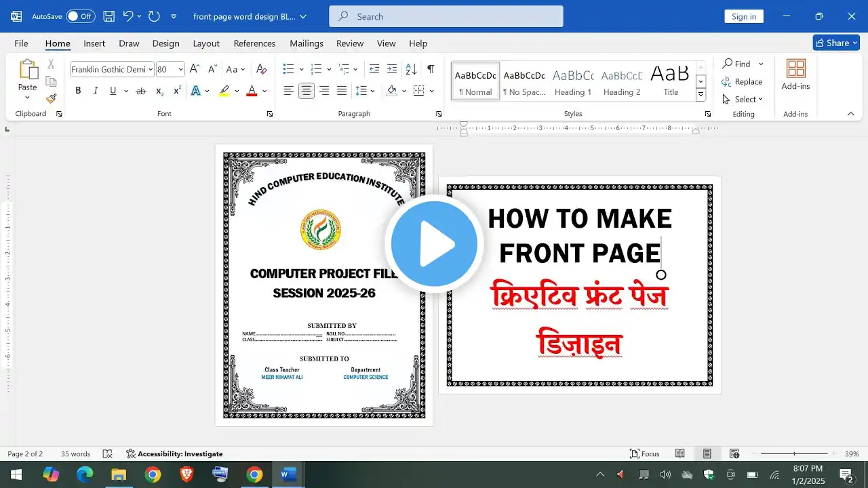Click the zoom slider in status bar

coord(794,453)
